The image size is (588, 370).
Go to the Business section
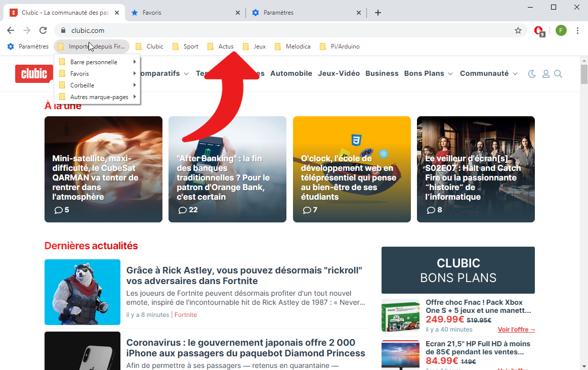[382, 73]
